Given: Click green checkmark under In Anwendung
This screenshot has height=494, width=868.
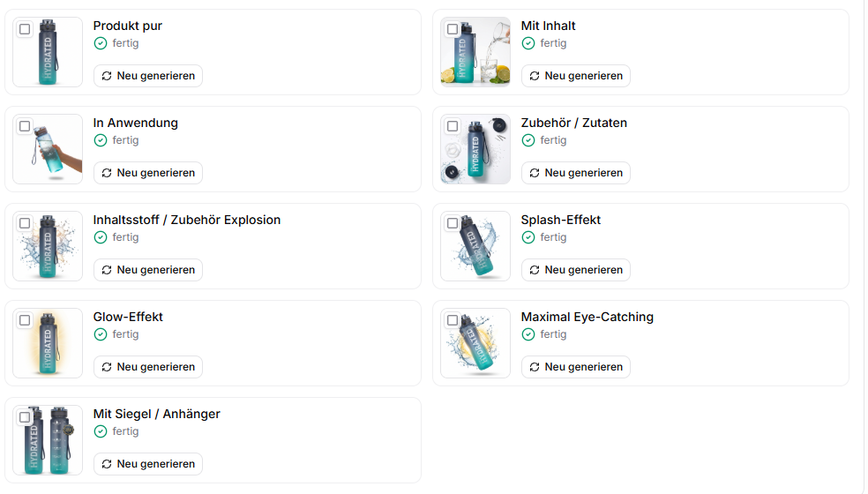Looking at the screenshot, I should (x=101, y=140).
